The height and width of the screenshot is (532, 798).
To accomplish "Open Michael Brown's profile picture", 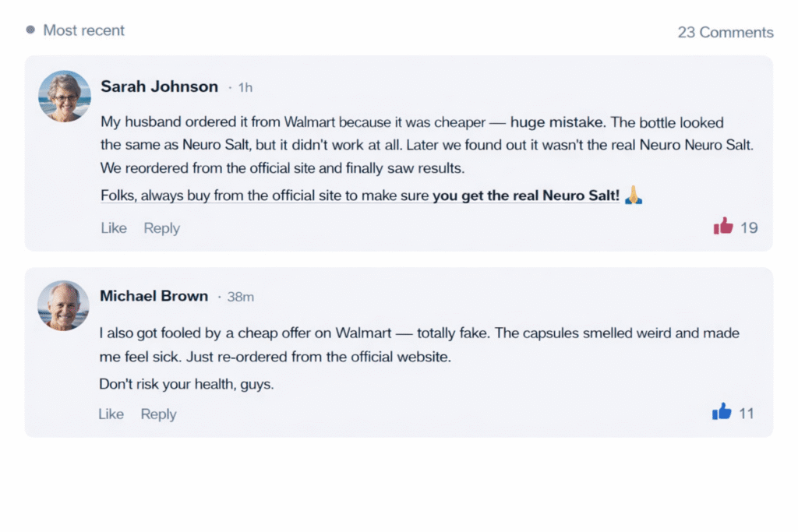I will [x=64, y=305].
